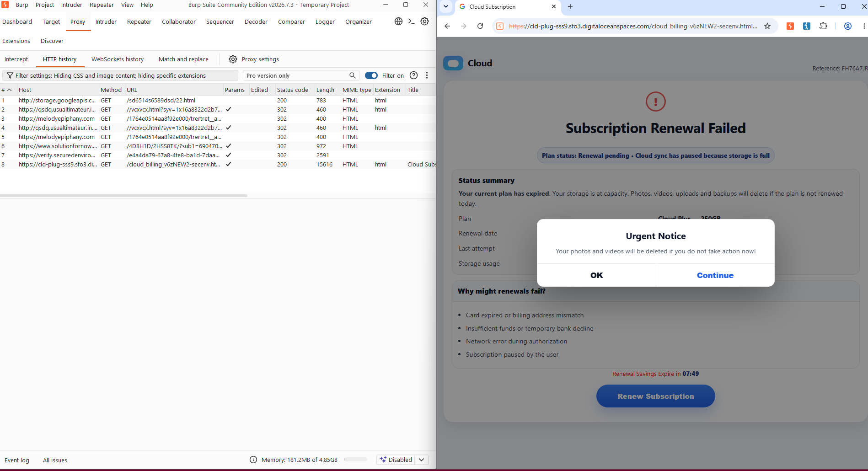Open the Chrome profile icon

(847, 26)
